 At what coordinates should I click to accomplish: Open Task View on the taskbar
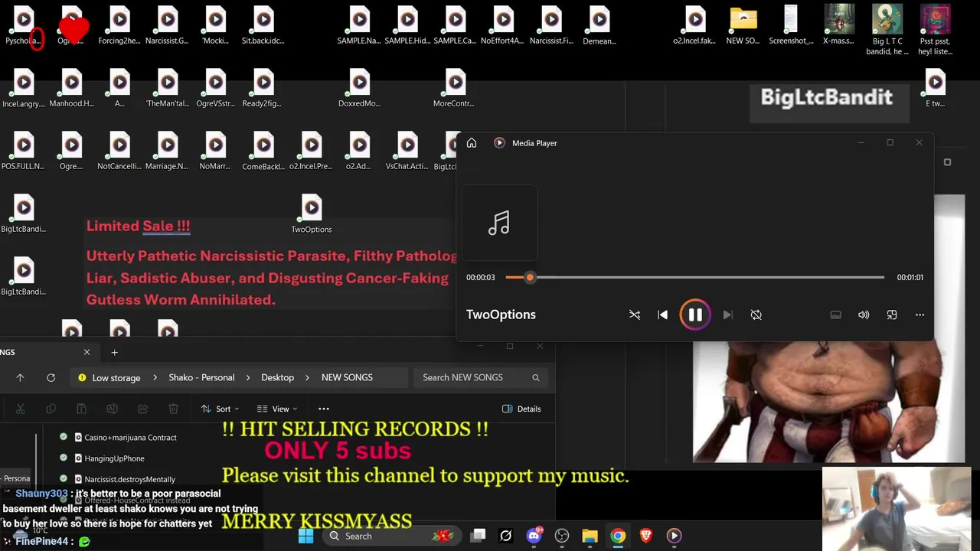(478, 536)
